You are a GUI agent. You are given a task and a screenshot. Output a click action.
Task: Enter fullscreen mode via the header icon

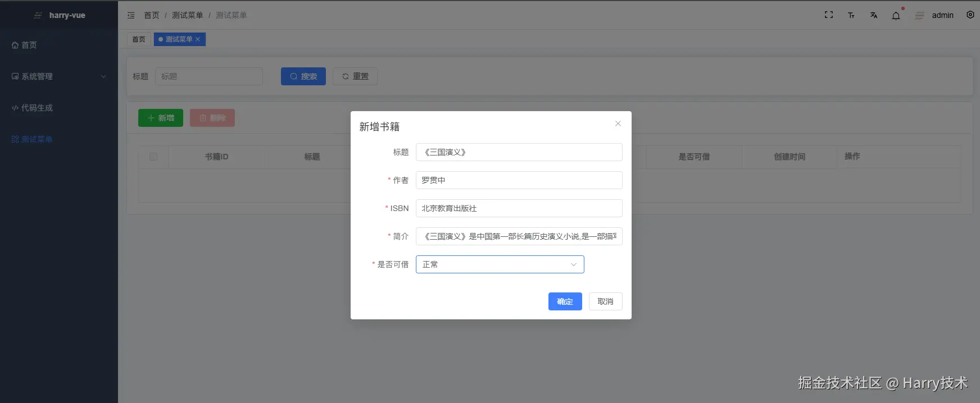point(828,15)
